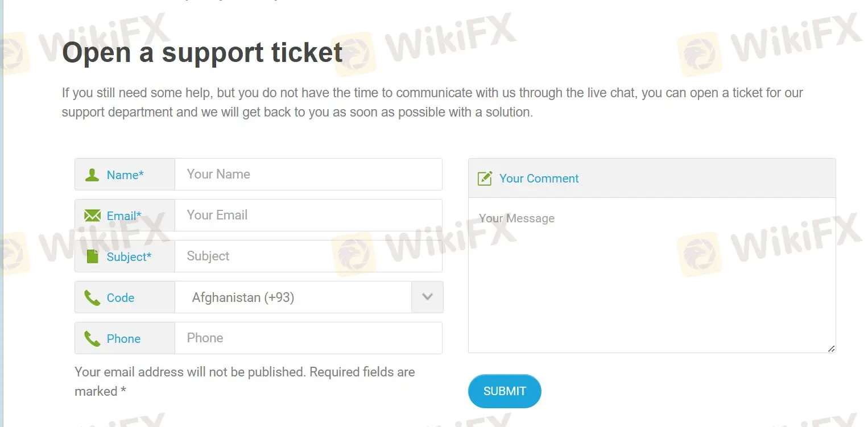Open the country code dropdown chevron
868x427 pixels.
click(x=427, y=297)
